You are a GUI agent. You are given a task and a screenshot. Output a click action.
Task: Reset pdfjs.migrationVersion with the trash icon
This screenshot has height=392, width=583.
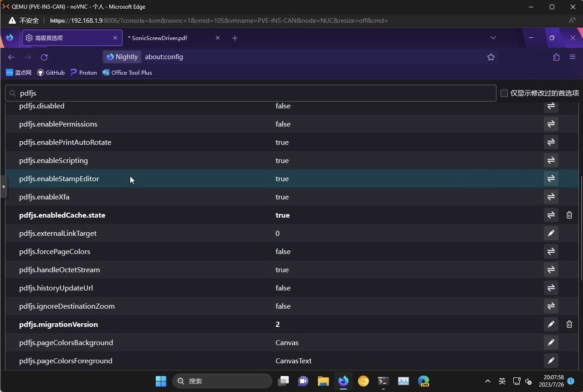coord(569,324)
